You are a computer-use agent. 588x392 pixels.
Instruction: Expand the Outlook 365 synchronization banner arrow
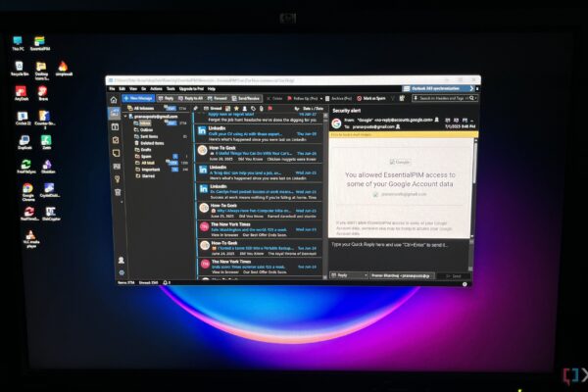[x=471, y=88]
